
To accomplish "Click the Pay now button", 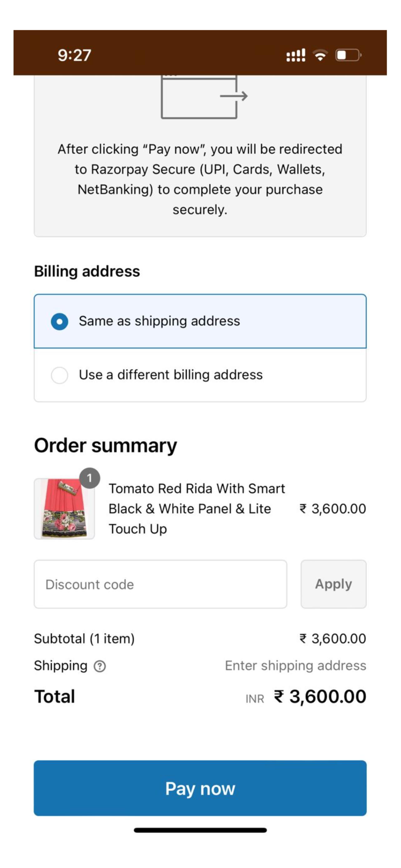I will (x=200, y=788).
